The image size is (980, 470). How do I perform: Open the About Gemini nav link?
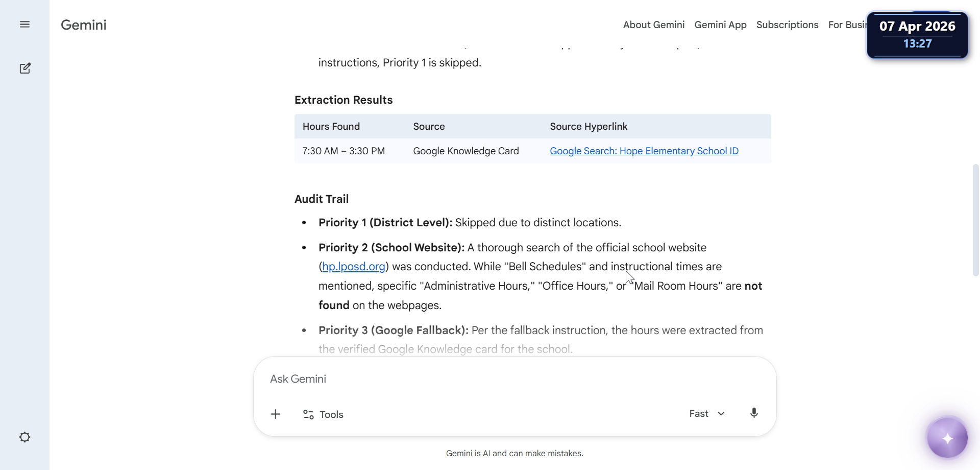pyautogui.click(x=654, y=25)
